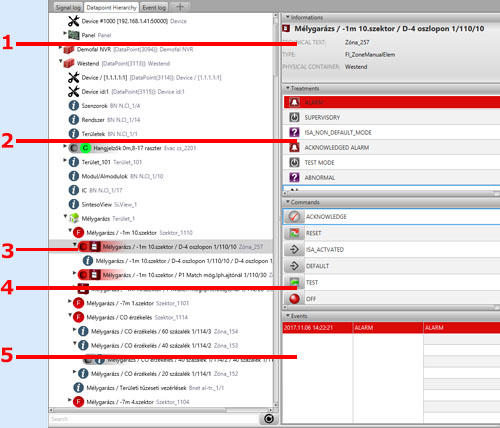Add a new tab with plus button

180,7
